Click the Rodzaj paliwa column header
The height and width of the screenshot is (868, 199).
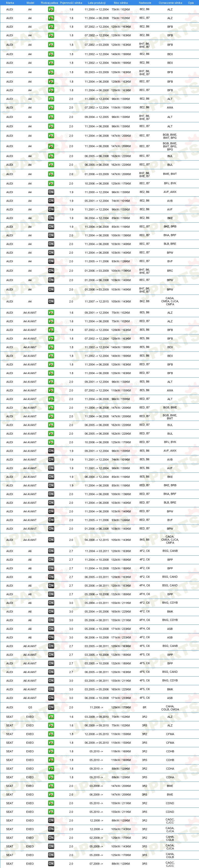tap(49, 3)
